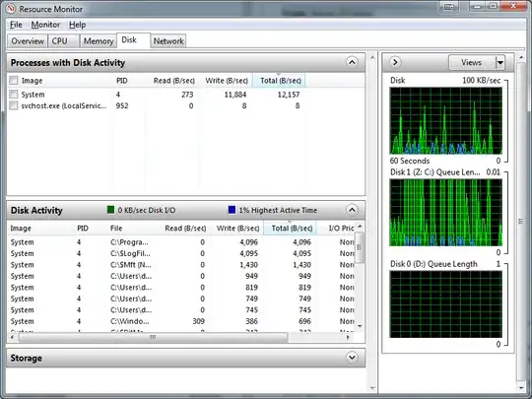Sort Disk Activity by Write (B/sec) column
Screen dimensions: 532x399
[237, 228]
